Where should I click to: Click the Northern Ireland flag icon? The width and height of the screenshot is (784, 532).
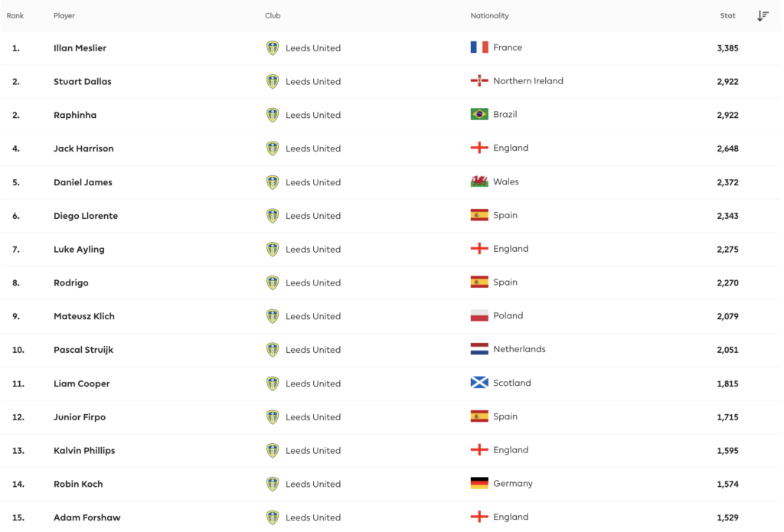click(479, 81)
